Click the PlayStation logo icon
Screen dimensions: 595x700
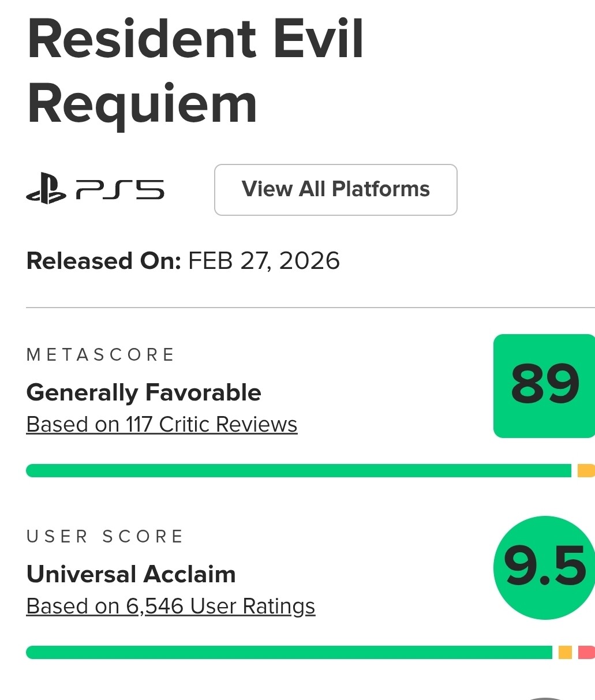[46, 190]
